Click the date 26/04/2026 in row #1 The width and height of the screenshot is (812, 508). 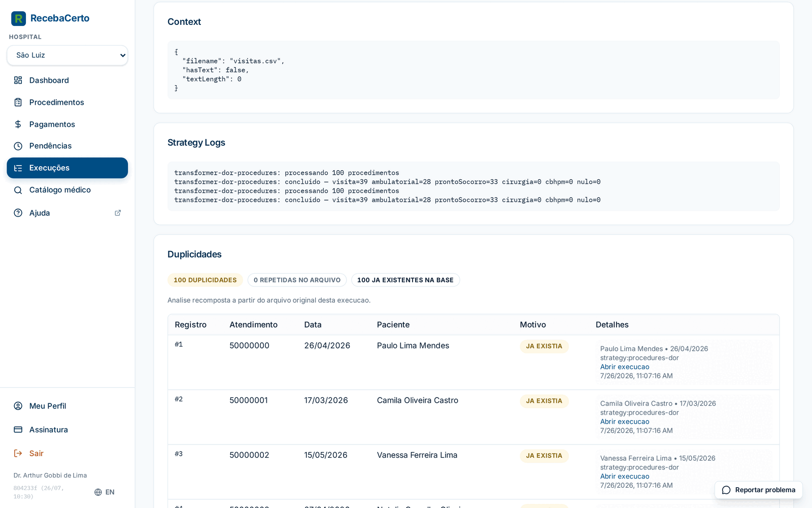[x=327, y=345]
